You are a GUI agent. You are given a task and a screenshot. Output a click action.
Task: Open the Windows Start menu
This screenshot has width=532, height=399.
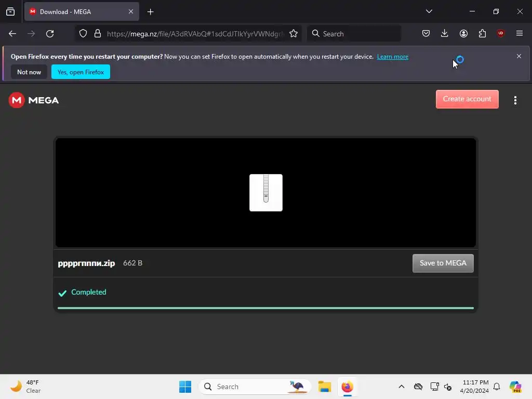(x=185, y=387)
